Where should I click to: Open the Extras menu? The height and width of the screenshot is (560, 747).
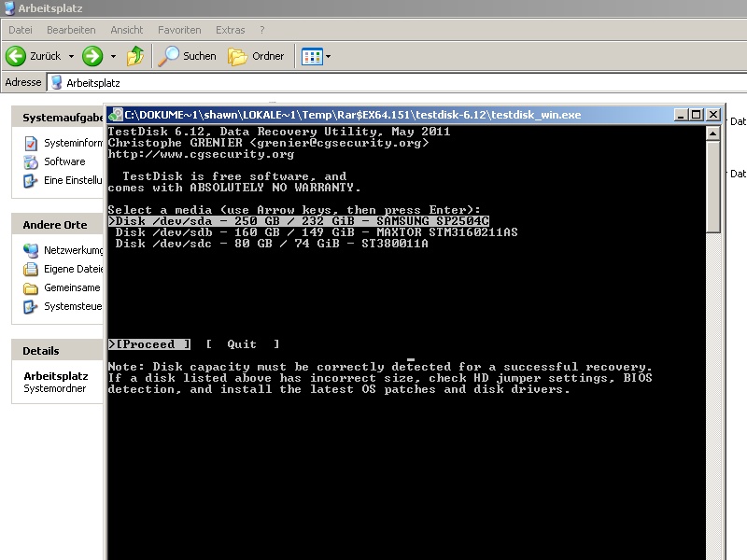point(230,30)
